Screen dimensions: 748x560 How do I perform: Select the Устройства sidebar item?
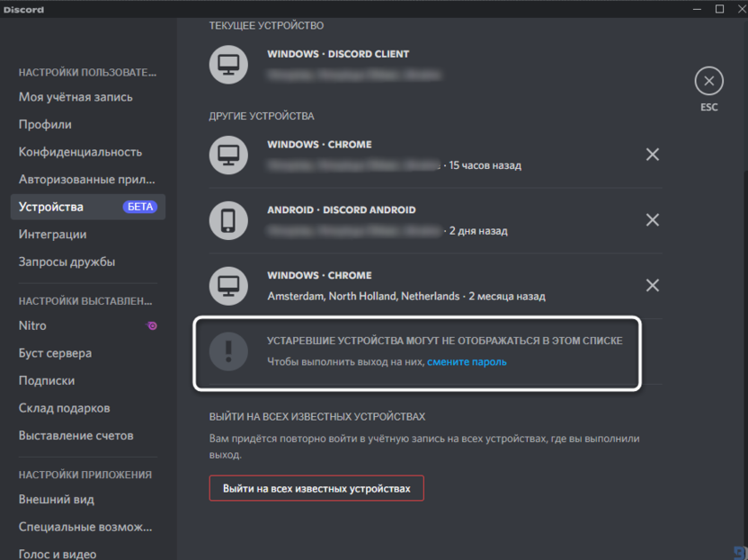88,207
